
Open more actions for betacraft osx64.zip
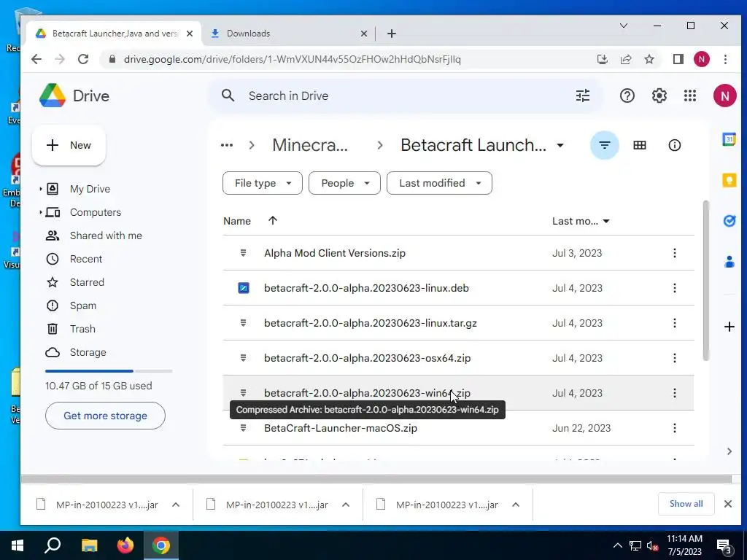[x=675, y=358]
